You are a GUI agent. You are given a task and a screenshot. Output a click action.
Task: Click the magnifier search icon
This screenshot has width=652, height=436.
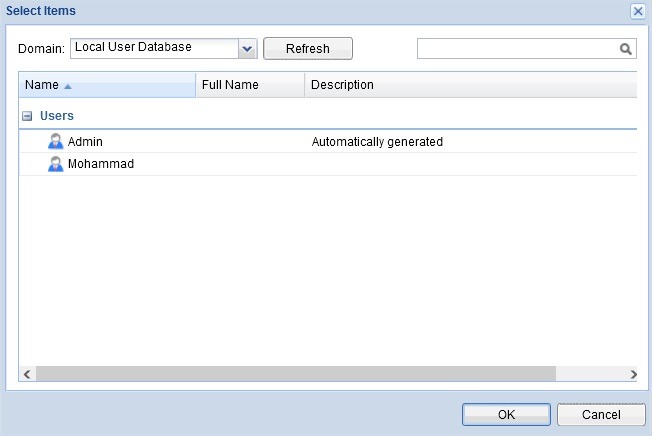click(x=626, y=48)
